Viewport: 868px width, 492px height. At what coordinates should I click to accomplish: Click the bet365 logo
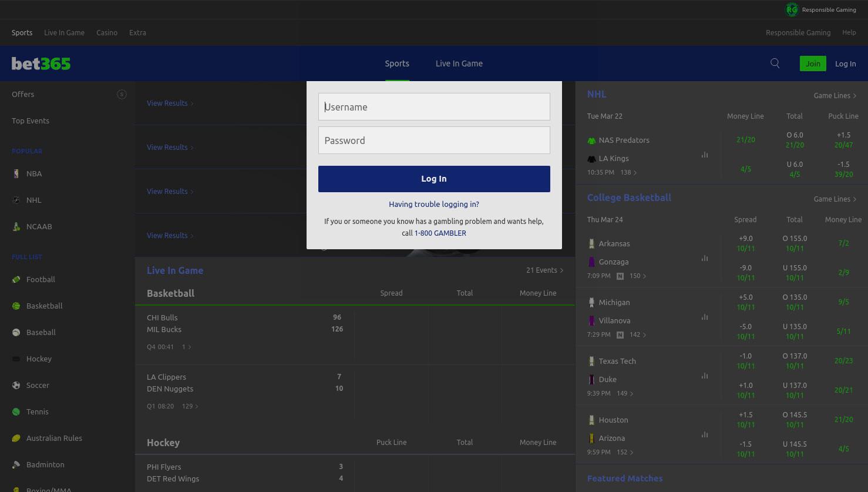[41, 63]
